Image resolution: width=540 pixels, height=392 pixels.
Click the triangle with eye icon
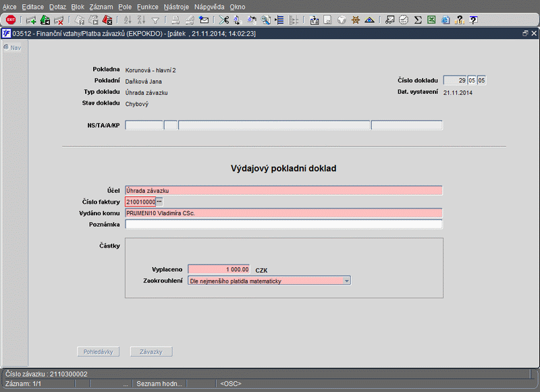[369, 20]
